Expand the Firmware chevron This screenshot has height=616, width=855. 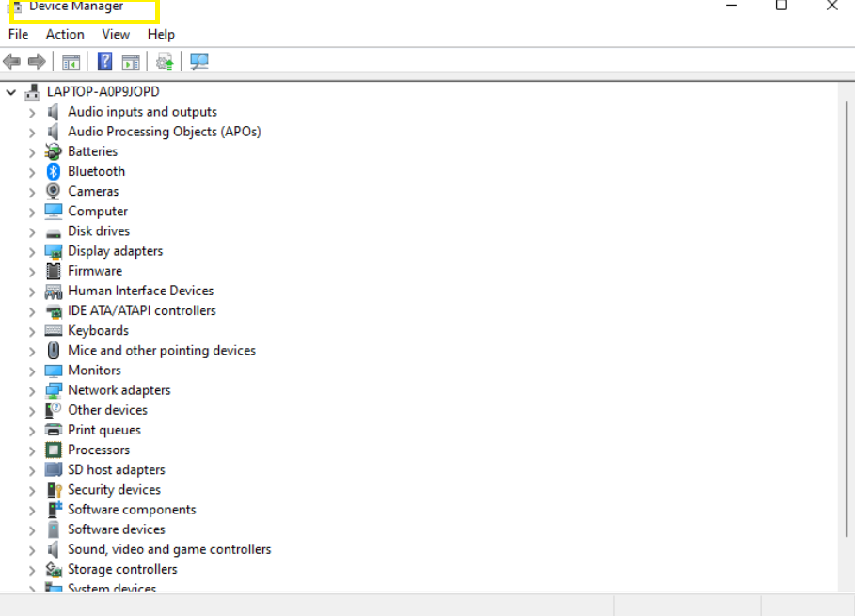coord(32,272)
